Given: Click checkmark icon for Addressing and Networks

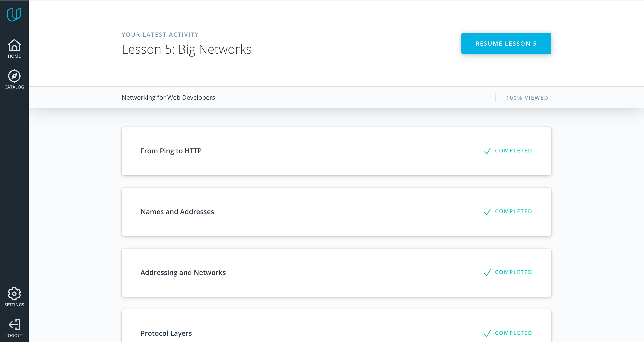Looking at the screenshot, I should (x=487, y=272).
